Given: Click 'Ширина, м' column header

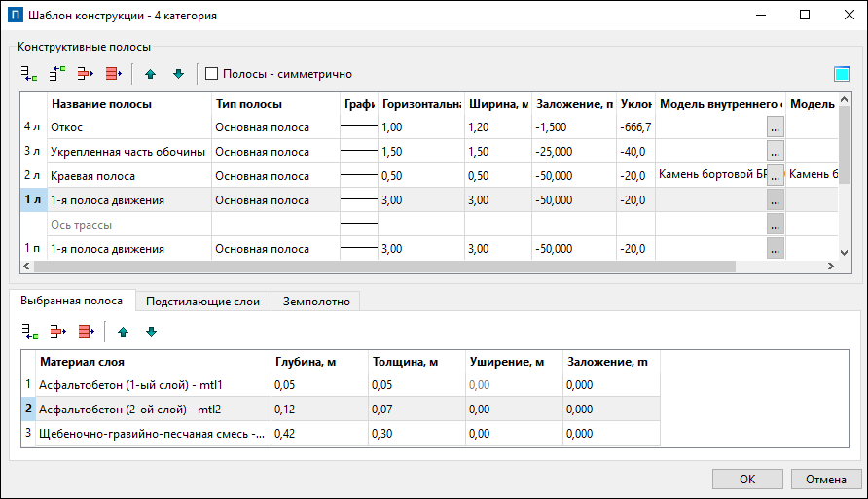Looking at the screenshot, I should pyautogui.click(x=498, y=104).
